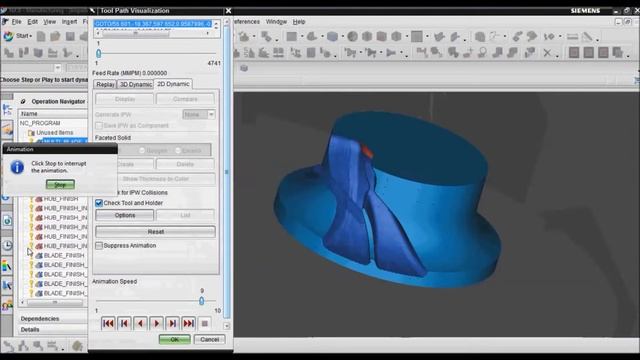Open the combo box dropdown below left toolbar
The width and height of the screenshot is (640, 360).
(x=58, y=68)
